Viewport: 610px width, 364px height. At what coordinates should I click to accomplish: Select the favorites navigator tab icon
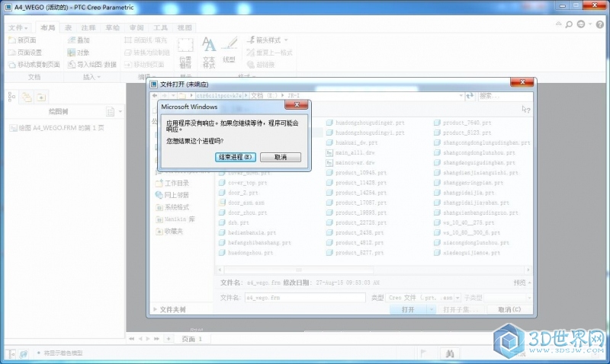point(41,97)
